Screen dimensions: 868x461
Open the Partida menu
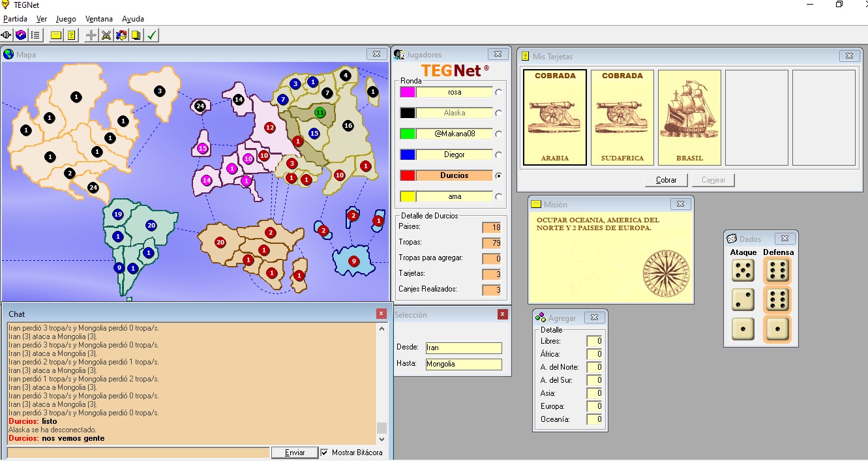pos(15,19)
